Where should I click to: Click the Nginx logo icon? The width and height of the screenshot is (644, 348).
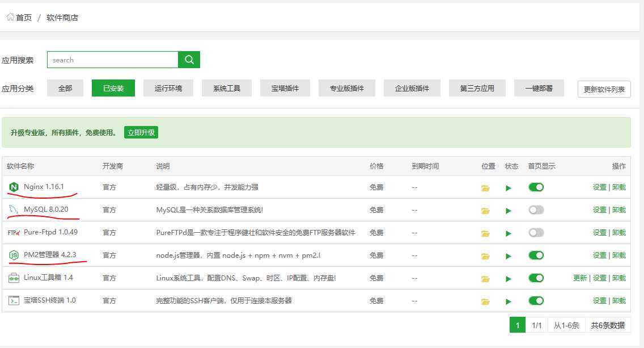point(14,187)
